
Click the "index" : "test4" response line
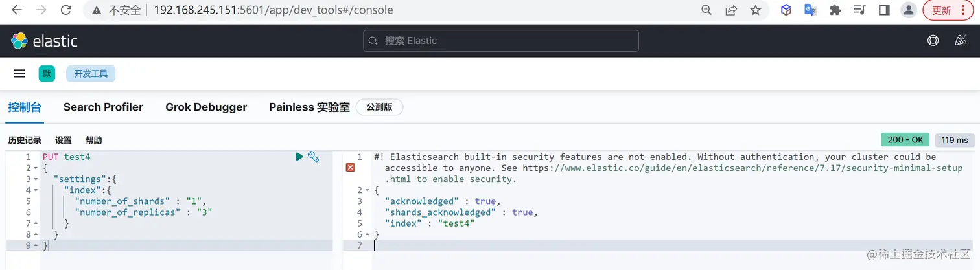430,223
